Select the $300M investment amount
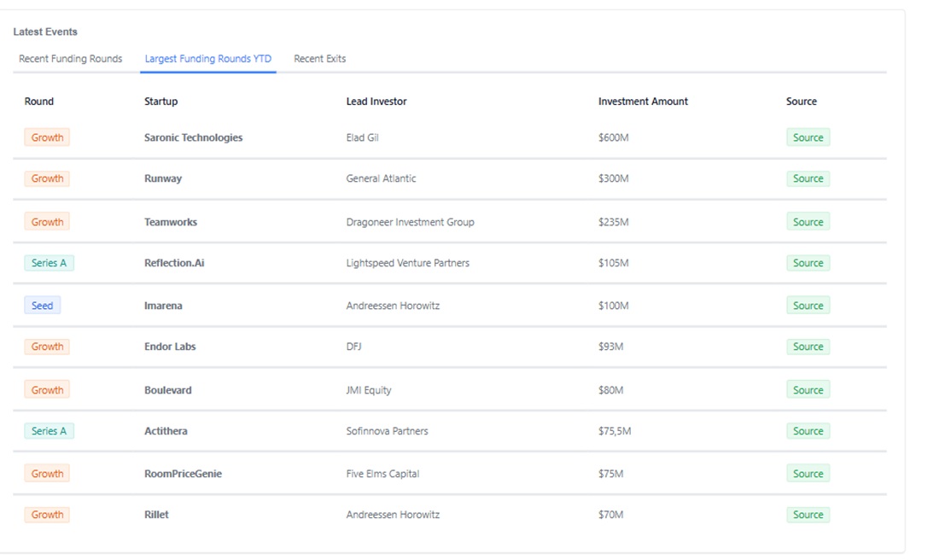The height and width of the screenshot is (560, 939). (x=613, y=178)
